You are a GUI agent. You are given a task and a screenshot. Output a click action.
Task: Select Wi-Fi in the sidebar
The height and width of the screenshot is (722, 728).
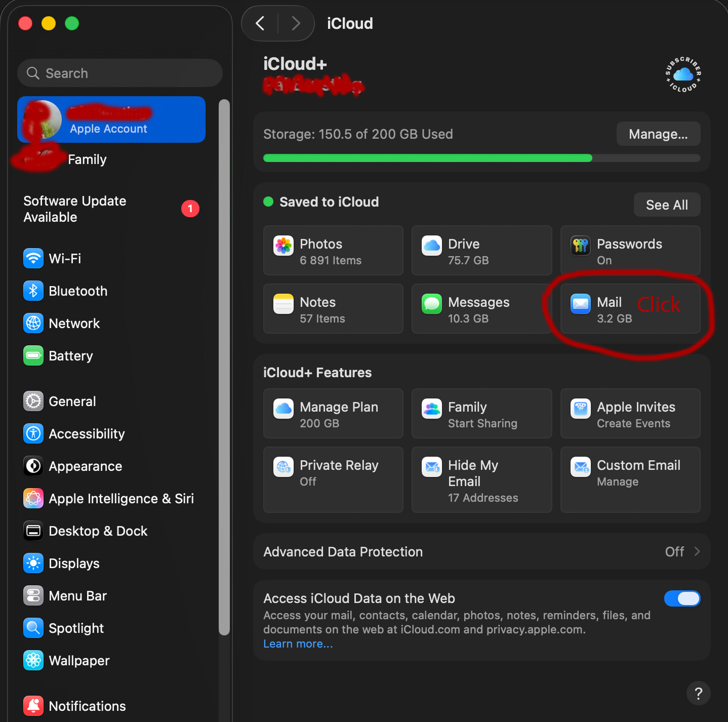[x=65, y=259]
